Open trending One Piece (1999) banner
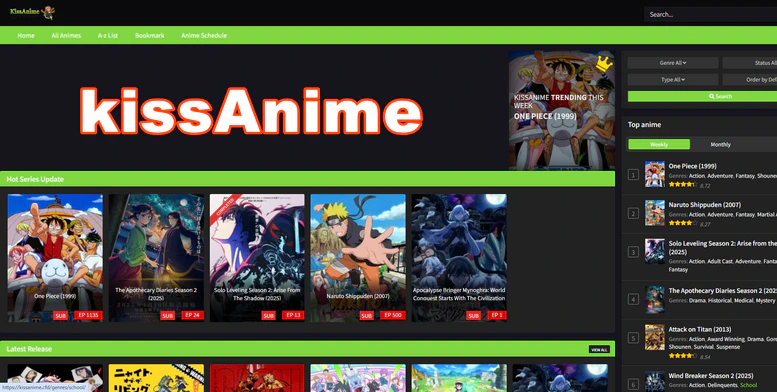Image resolution: width=777 pixels, height=392 pixels. pyautogui.click(x=562, y=110)
